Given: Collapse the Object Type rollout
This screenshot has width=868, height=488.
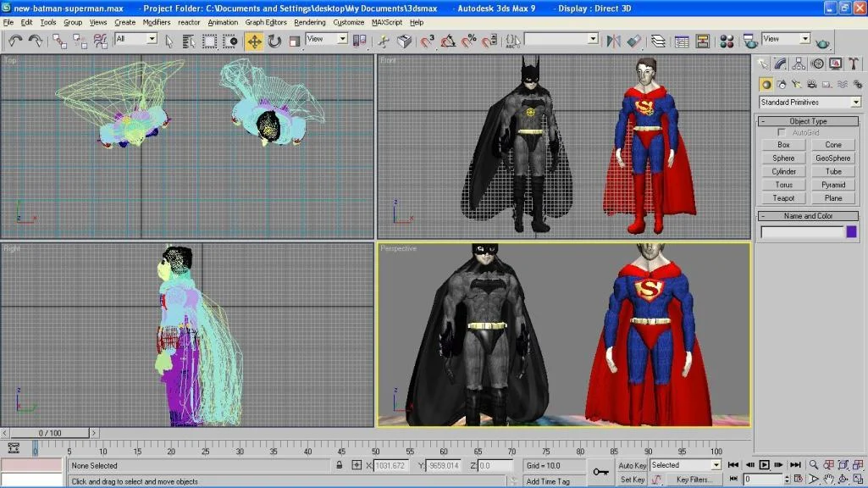Looking at the screenshot, I should pos(808,121).
